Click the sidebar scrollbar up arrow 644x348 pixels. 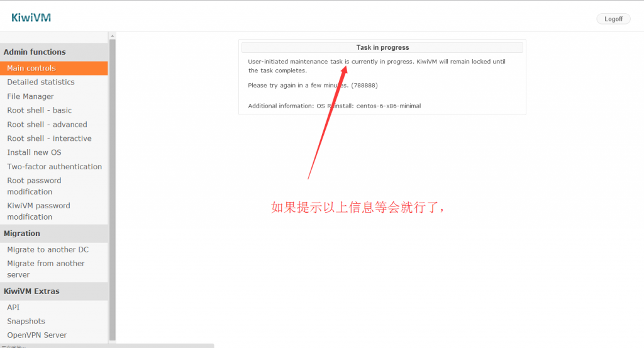[113, 36]
